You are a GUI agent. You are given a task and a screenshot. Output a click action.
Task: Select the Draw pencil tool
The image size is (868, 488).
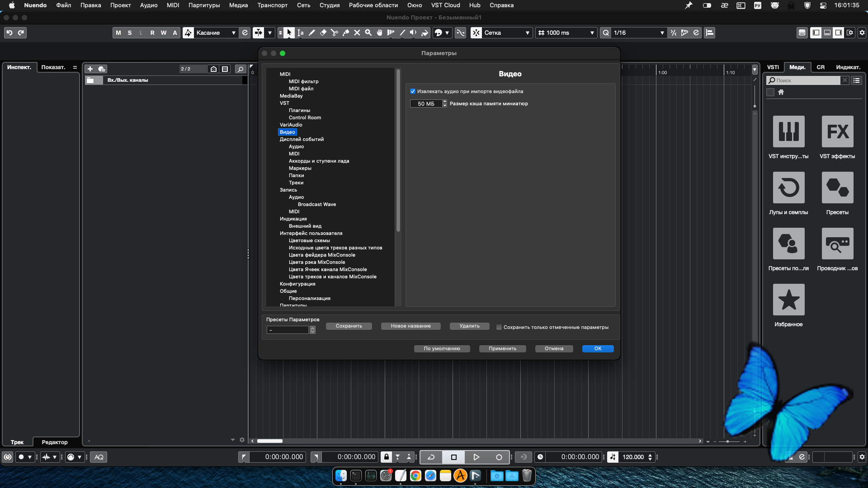(x=312, y=33)
